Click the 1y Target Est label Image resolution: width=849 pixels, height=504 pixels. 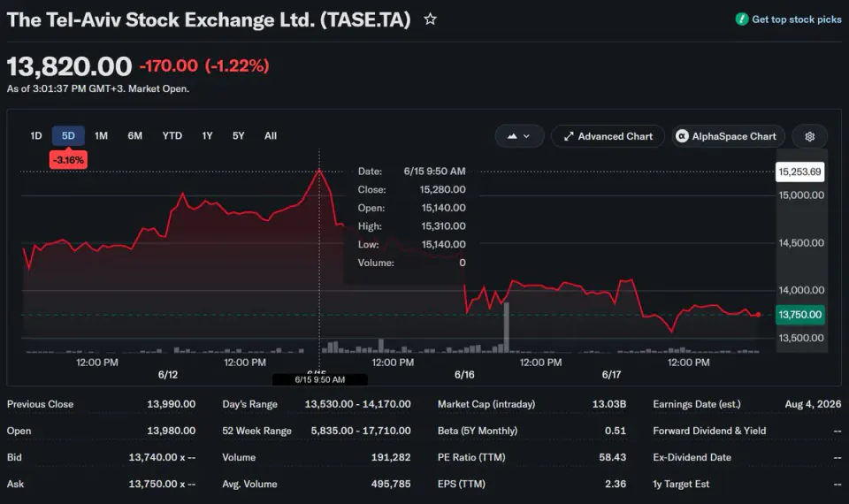click(x=681, y=484)
